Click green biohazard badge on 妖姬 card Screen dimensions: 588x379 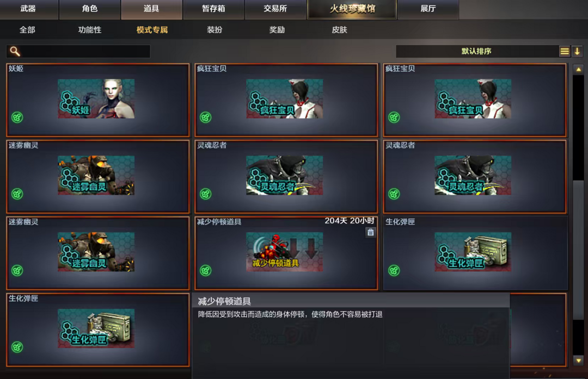click(x=17, y=117)
